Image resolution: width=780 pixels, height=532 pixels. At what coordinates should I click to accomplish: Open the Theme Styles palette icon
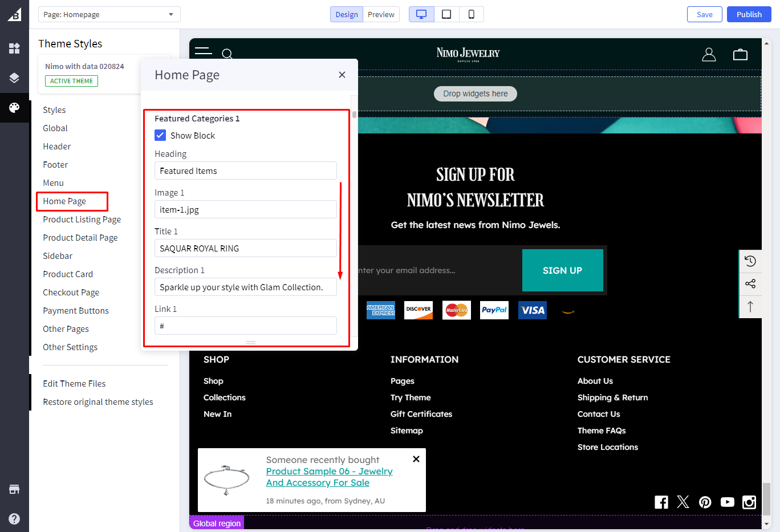click(14, 108)
